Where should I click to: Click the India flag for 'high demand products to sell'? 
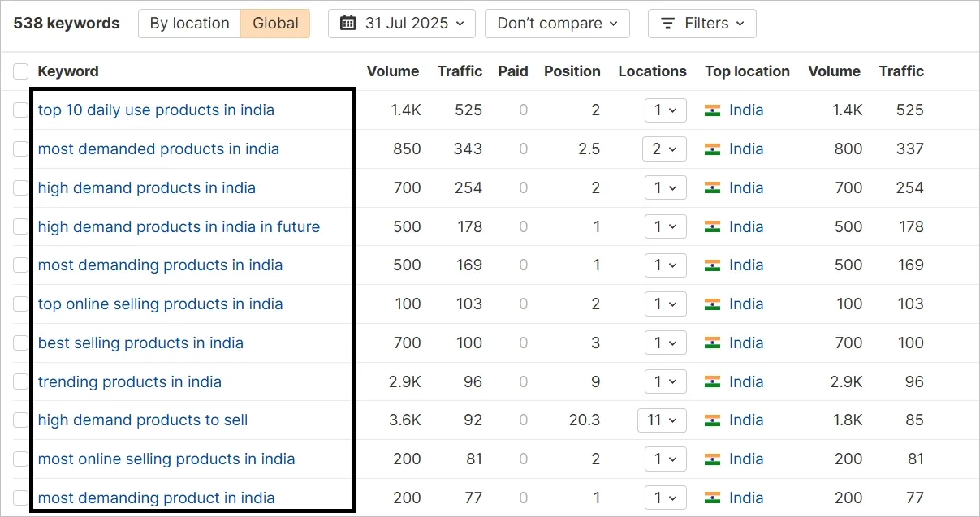pyautogui.click(x=713, y=420)
